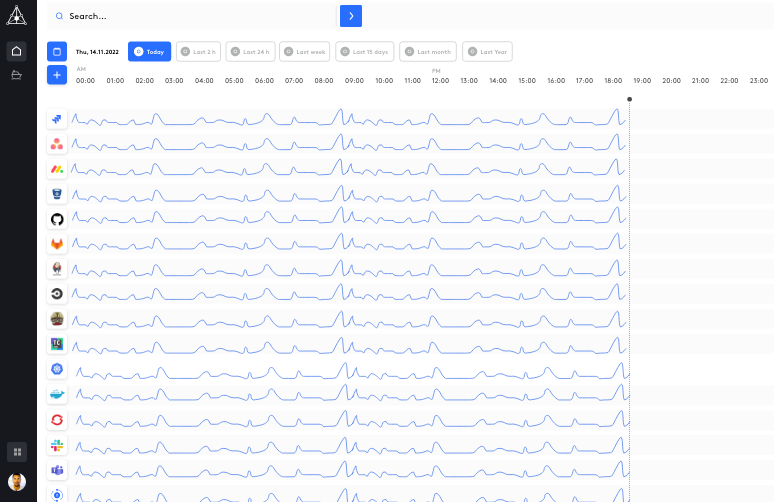Screen dimensions: 774x502
Task: Focus the Search input field
Action: [x=192, y=16]
